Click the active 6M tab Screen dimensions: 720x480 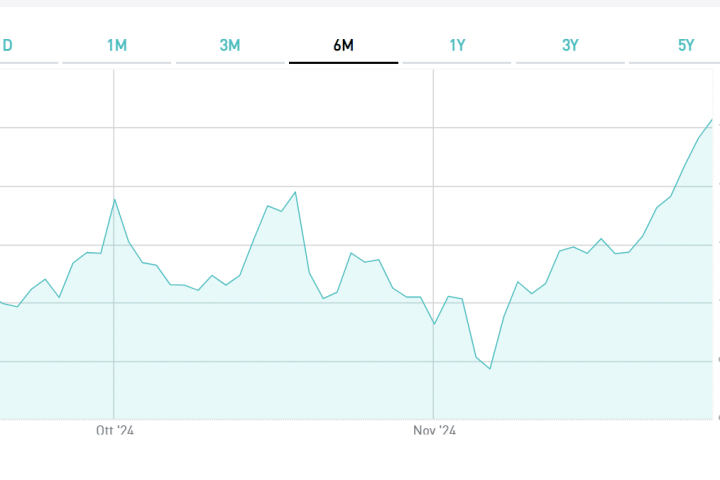pos(343,45)
